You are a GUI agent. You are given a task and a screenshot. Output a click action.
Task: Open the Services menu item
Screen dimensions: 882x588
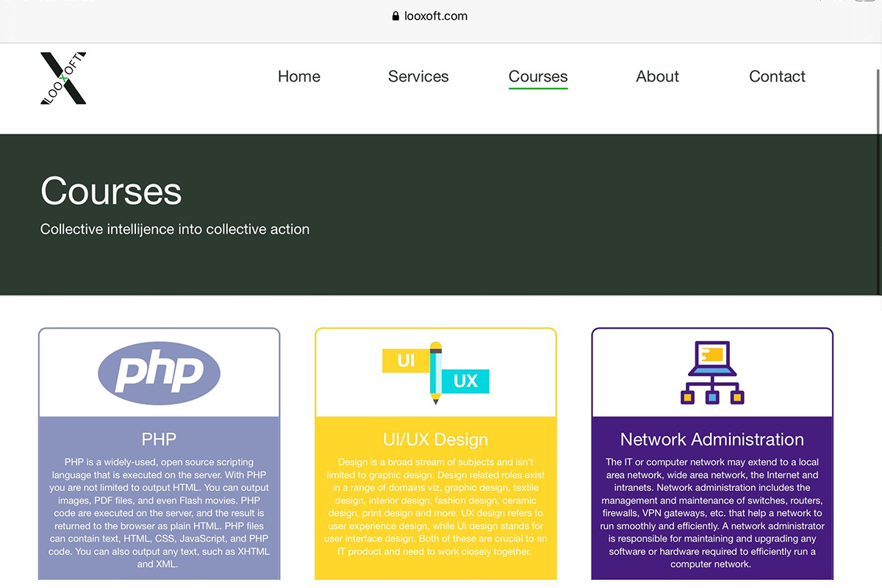(418, 76)
